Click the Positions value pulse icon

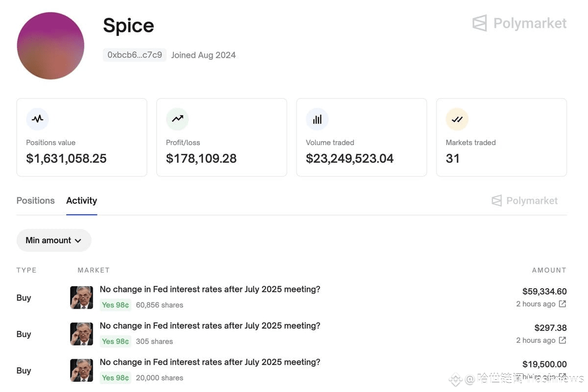click(38, 119)
